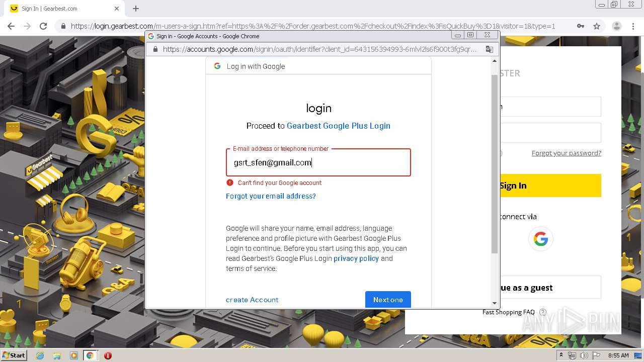Click Google logo under connect via
Image resolution: width=644 pixels, height=362 pixels.
(x=541, y=239)
